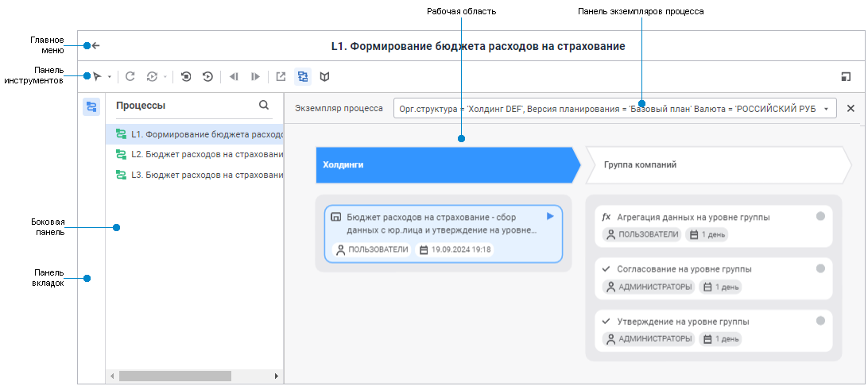Click the right arrow of sidebar scrollbar
The image size is (868, 386).
click(x=277, y=376)
